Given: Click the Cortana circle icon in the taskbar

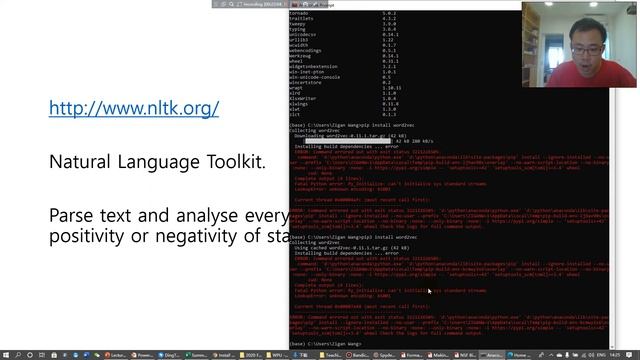Looking at the screenshot, I should point(30,355).
